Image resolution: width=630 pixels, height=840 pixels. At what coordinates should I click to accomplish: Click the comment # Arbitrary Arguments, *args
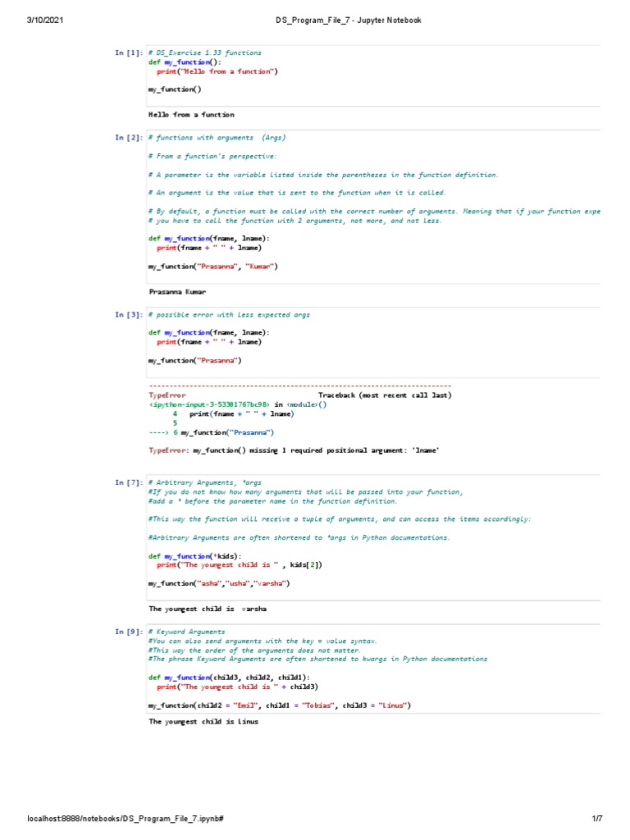[204, 482]
